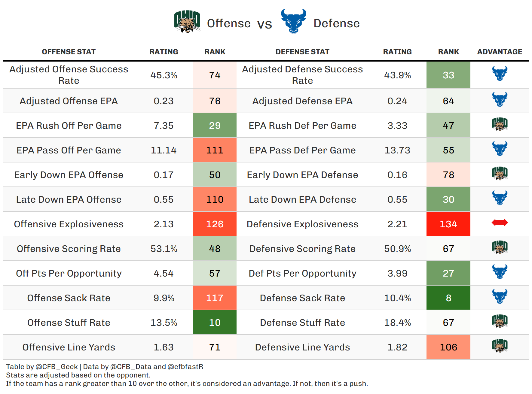Click the Ohio Bobcats logo in the title

click(187, 22)
